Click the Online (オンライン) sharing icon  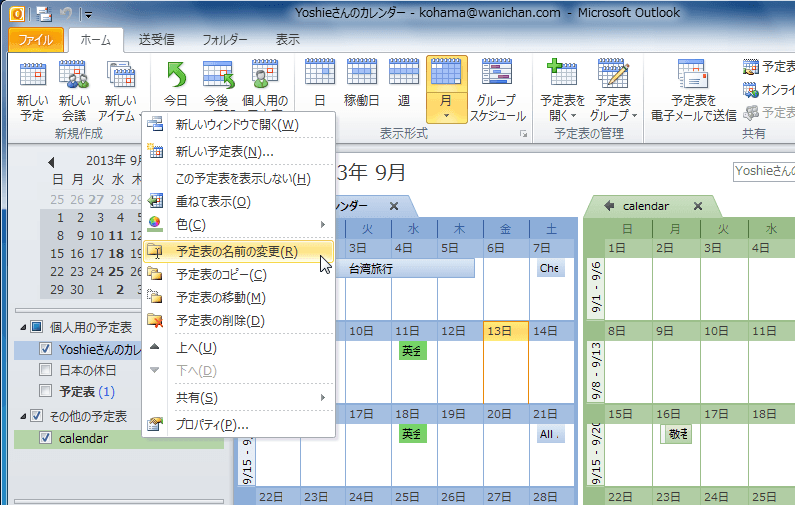click(x=751, y=90)
